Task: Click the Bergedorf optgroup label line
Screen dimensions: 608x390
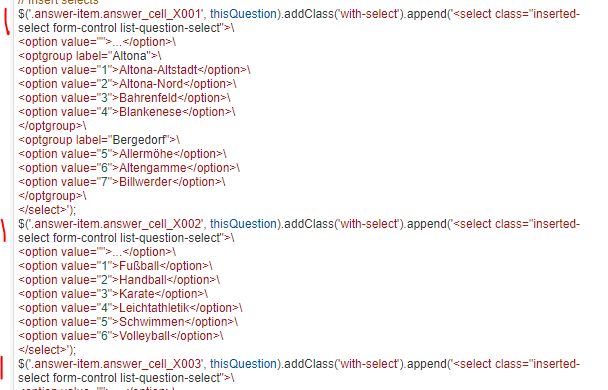Action: [99, 140]
